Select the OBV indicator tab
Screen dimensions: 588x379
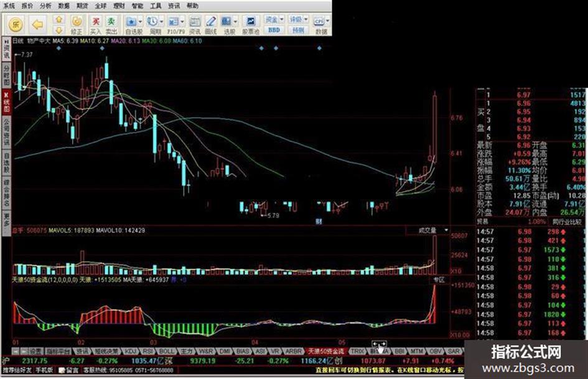pyautogui.click(x=436, y=351)
